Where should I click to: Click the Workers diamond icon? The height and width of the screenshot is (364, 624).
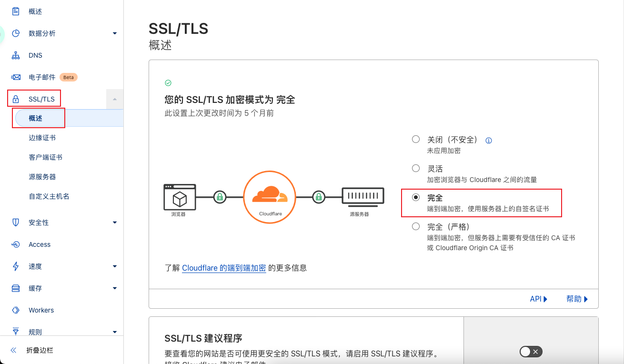point(16,310)
